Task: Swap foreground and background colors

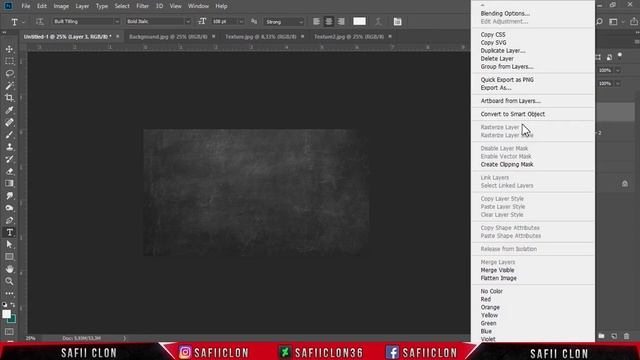Action: coord(13,305)
